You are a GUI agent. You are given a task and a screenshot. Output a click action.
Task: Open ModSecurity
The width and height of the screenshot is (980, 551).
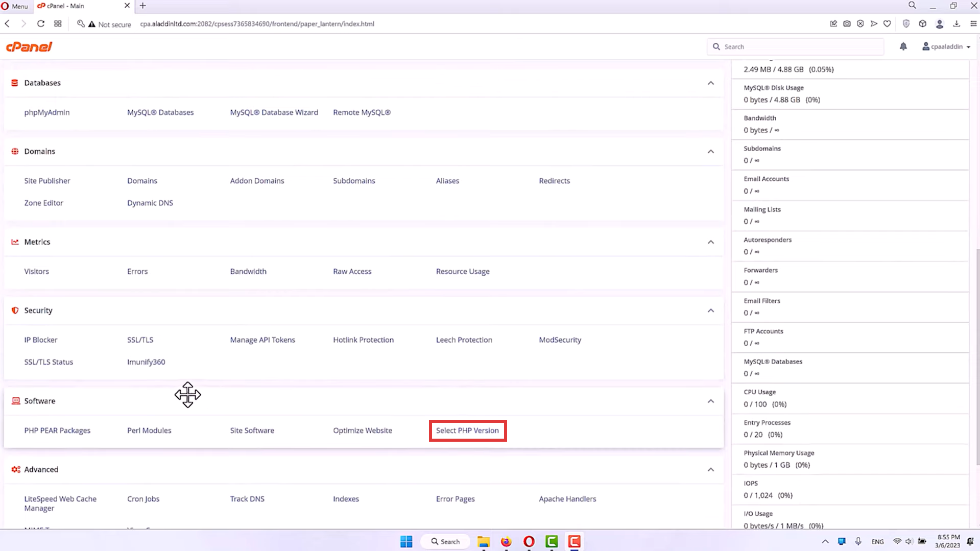coord(560,340)
